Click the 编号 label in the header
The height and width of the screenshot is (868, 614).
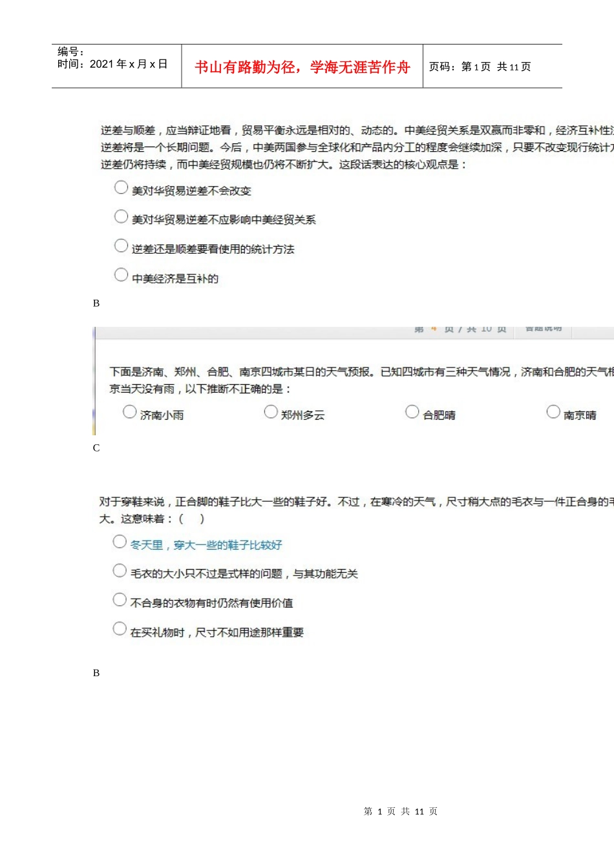point(70,52)
